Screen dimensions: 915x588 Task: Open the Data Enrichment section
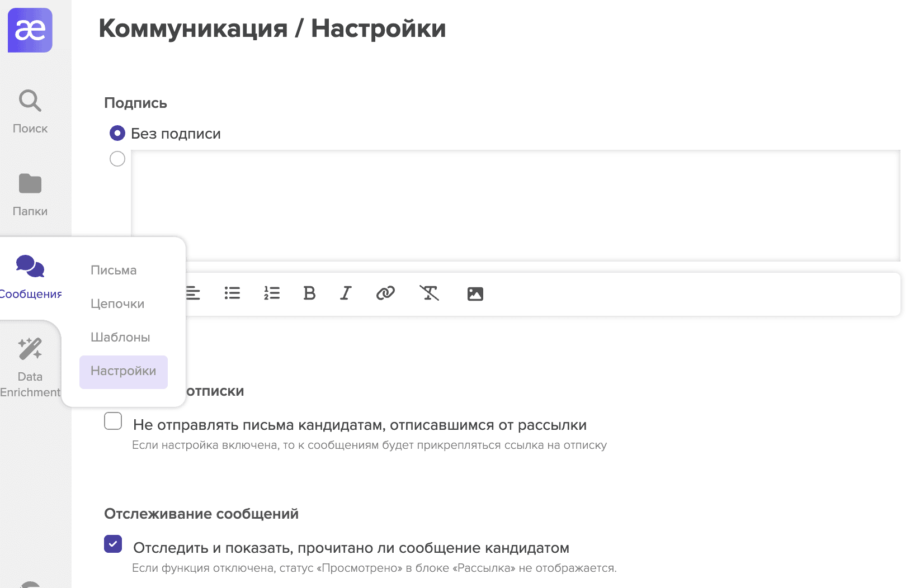[x=30, y=366]
